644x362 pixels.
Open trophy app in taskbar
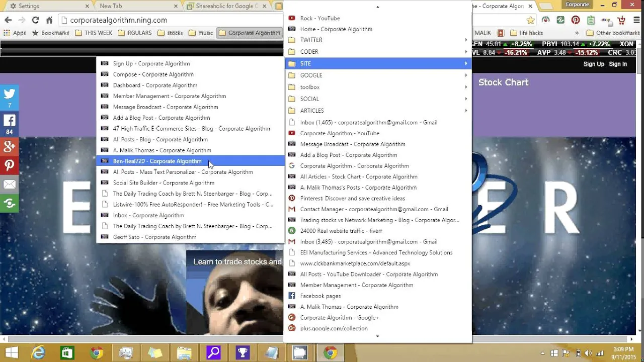(x=243, y=352)
